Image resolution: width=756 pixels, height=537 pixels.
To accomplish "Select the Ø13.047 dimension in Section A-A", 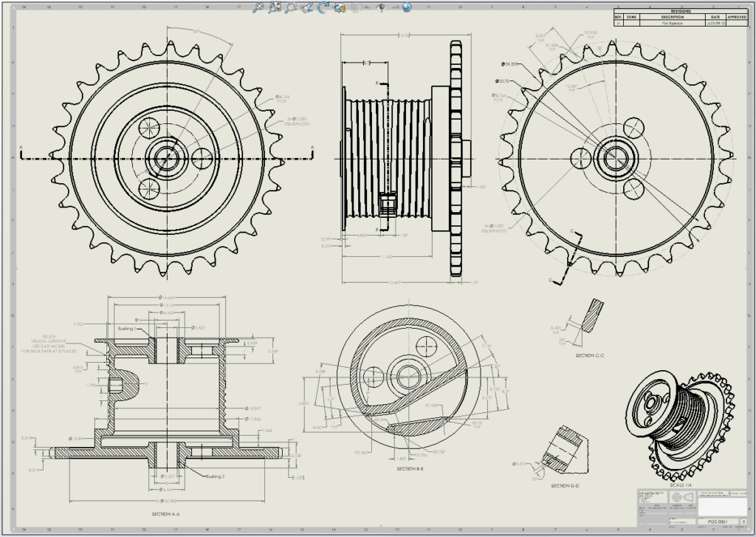I will pyautogui.click(x=253, y=408).
